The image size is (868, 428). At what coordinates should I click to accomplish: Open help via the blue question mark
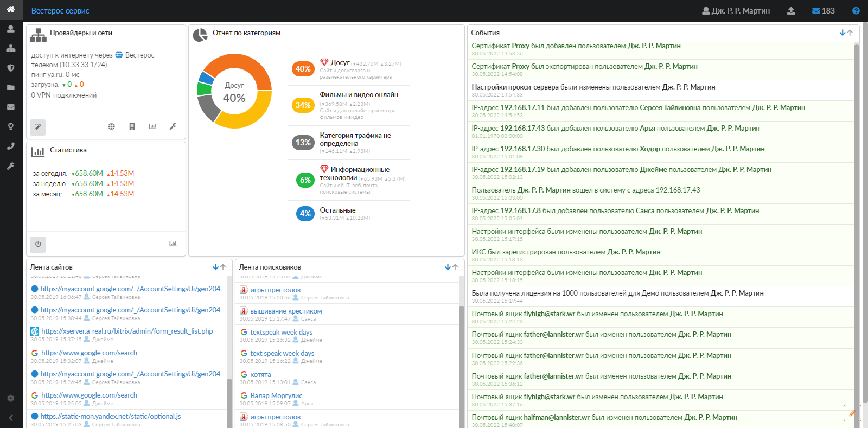pyautogui.click(x=856, y=11)
